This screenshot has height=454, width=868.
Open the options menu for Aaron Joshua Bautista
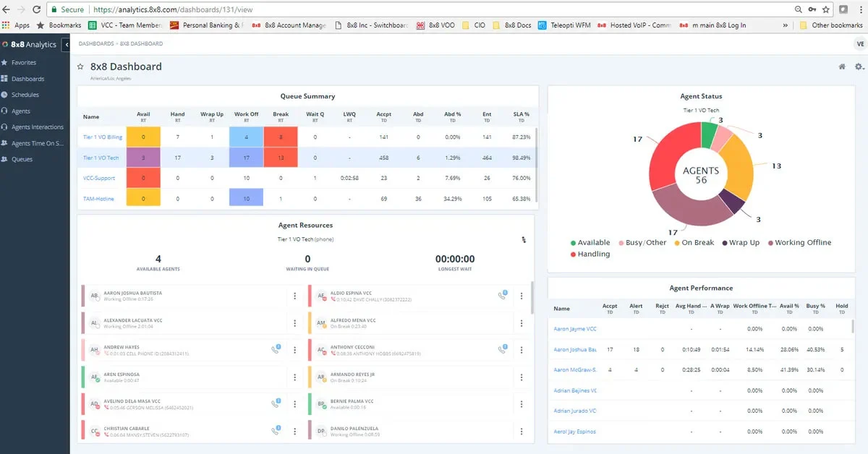pos(294,296)
